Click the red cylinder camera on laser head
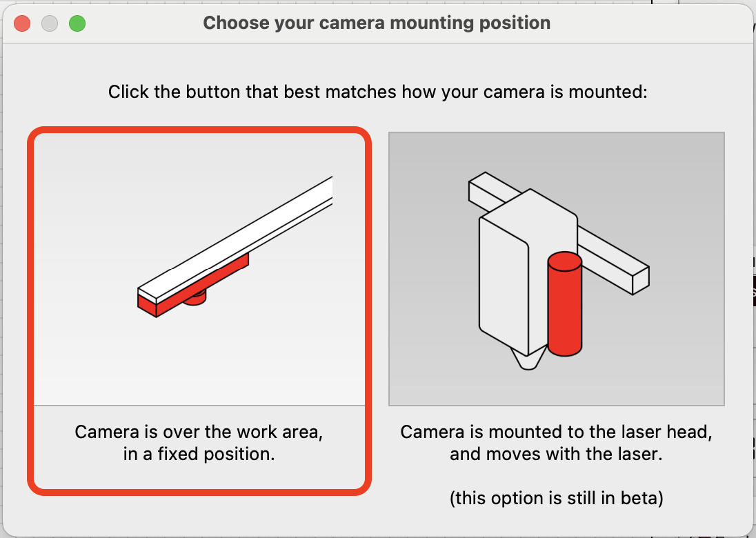The height and width of the screenshot is (538, 756). pos(565,303)
